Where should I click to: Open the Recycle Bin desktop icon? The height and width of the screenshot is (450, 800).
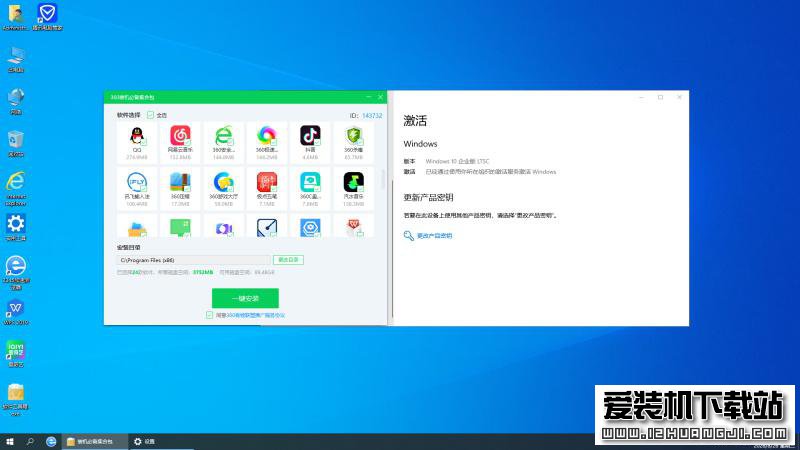click(x=16, y=143)
